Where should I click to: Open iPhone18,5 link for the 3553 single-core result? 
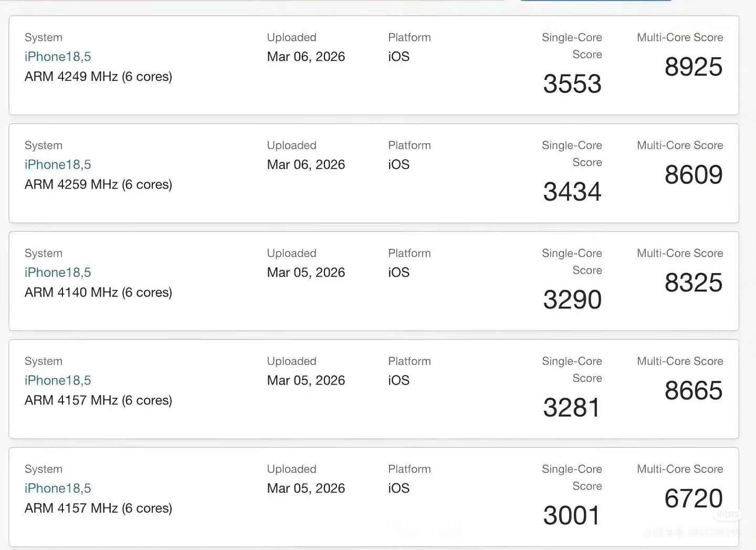tap(58, 57)
